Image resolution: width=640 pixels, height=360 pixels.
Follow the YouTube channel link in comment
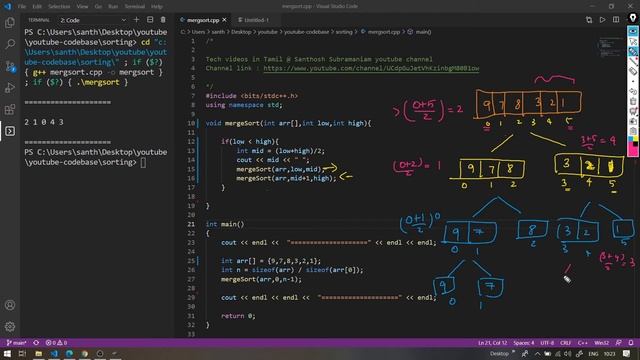pyautogui.click(x=371, y=68)
